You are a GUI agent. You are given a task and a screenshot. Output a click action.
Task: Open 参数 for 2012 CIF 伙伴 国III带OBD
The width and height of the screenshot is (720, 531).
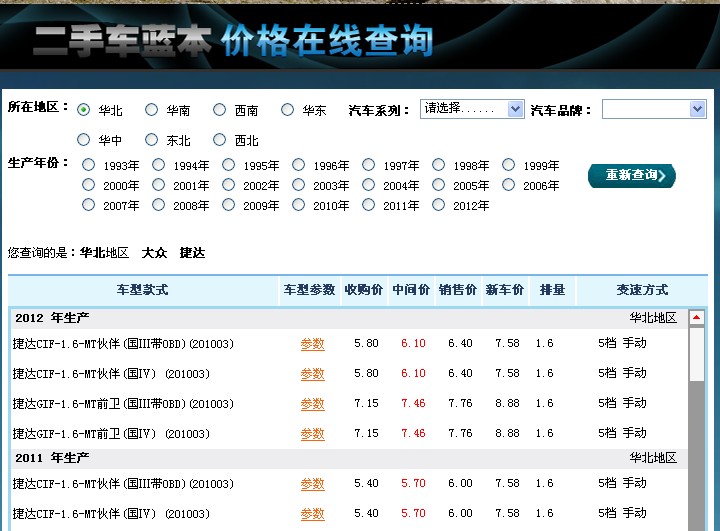point(313,344)
